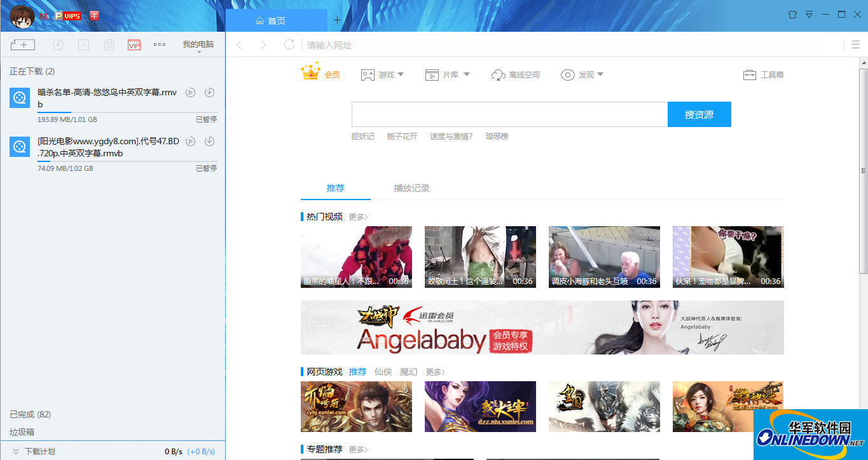This screenshot has height=460, width=868.
Task: Select the 代号47.BD download task name
Action: click(x=108, y=147)
